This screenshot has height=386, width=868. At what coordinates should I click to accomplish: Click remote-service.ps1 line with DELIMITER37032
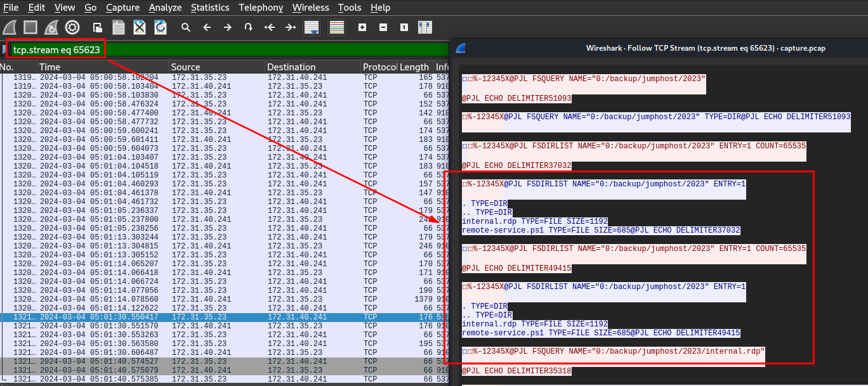click(x=601, y=230)
